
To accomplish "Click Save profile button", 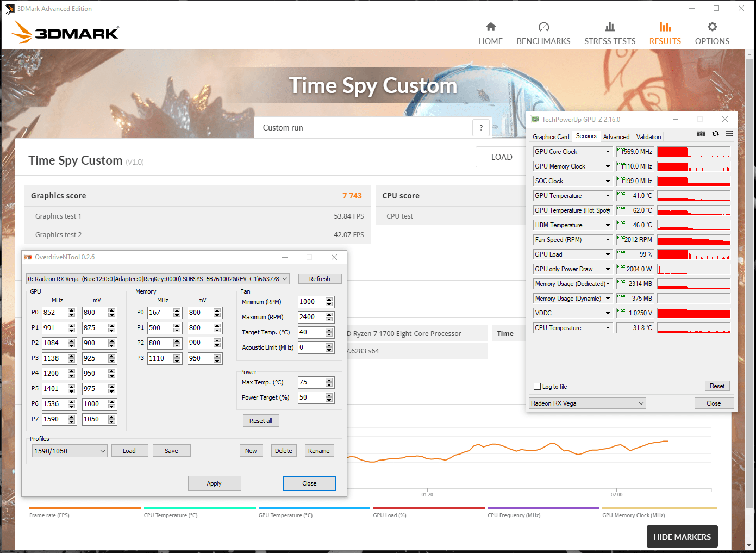I will pos(171,451).
